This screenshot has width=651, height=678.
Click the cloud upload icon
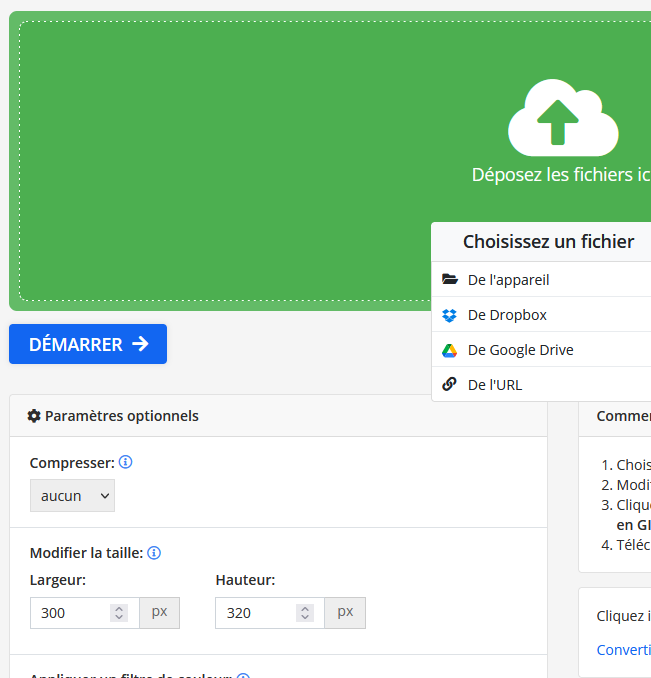pos(562,117)
